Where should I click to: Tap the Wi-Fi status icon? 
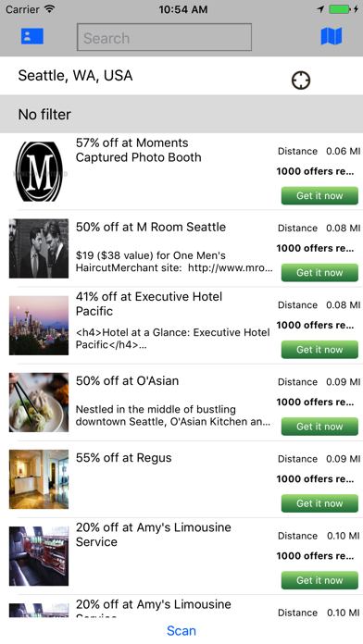tap(49, 9)
